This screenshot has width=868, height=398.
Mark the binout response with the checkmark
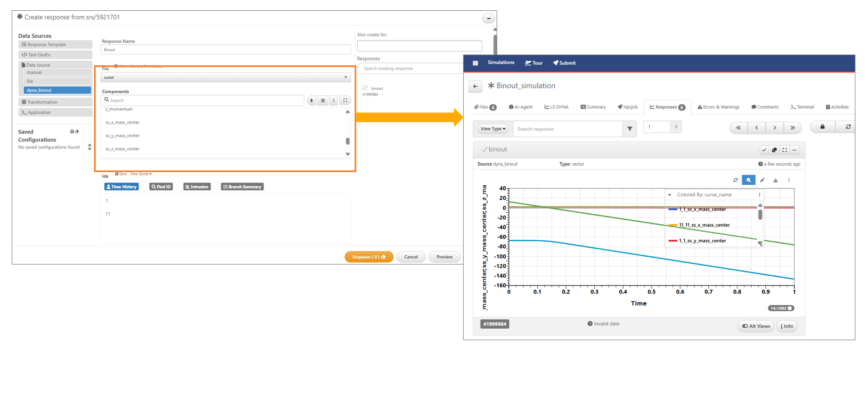764,150
